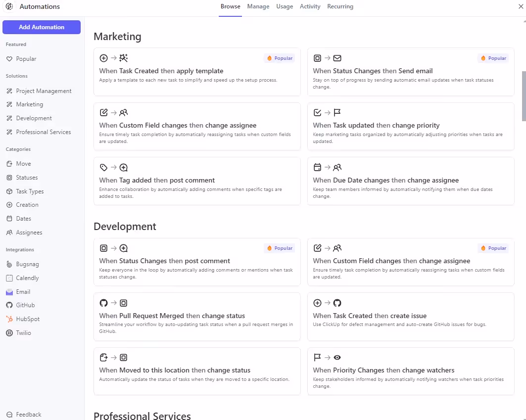Click the vertical scrollbar thumb
The width and height of the screenshot is (526, 420).
(x=524, y=96)
